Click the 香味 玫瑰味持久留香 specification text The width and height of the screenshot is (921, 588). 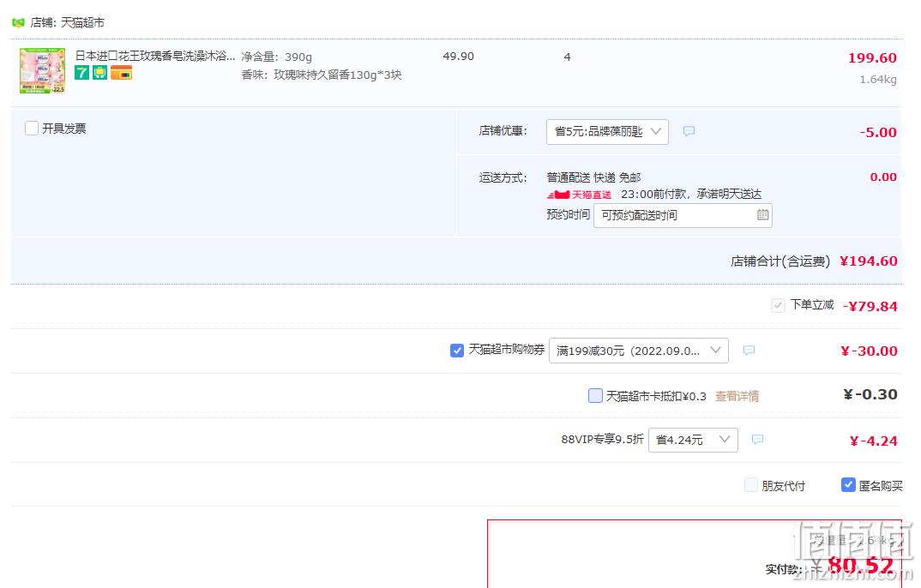tap(322, 75)
